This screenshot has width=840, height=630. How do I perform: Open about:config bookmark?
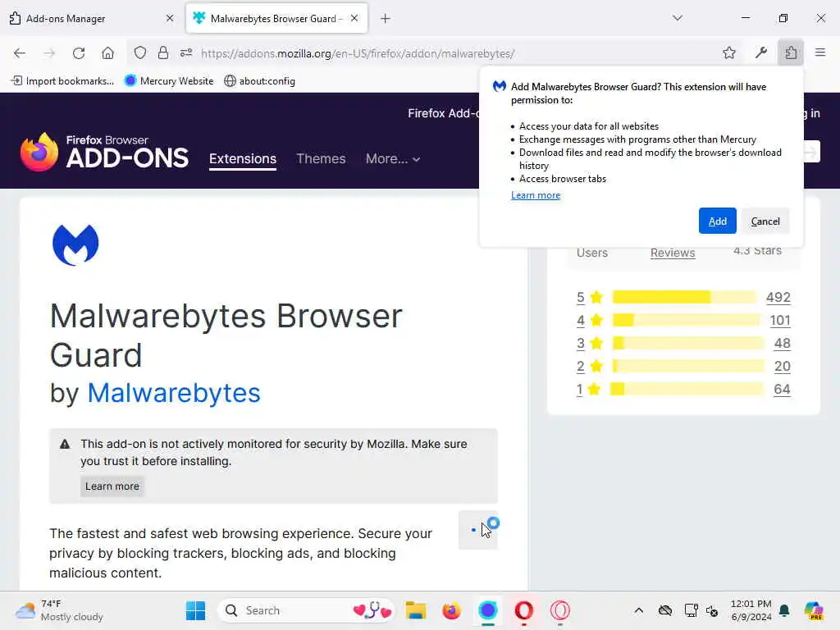coord(260,81)
